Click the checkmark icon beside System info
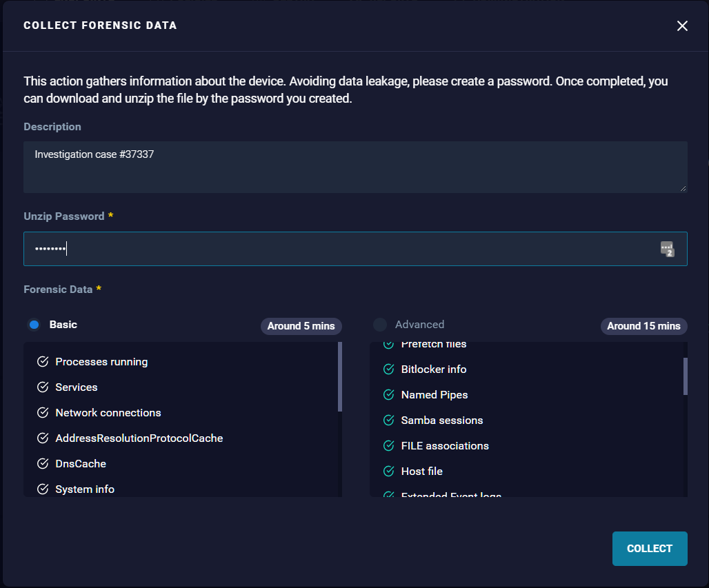Screen dimensions: 709x588 (42, 489)
